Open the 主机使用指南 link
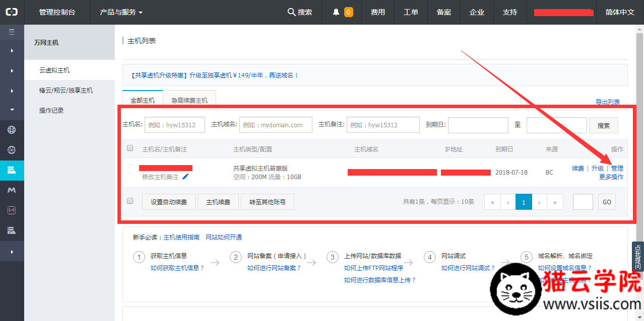644x321 pixels. click(181, 237)
